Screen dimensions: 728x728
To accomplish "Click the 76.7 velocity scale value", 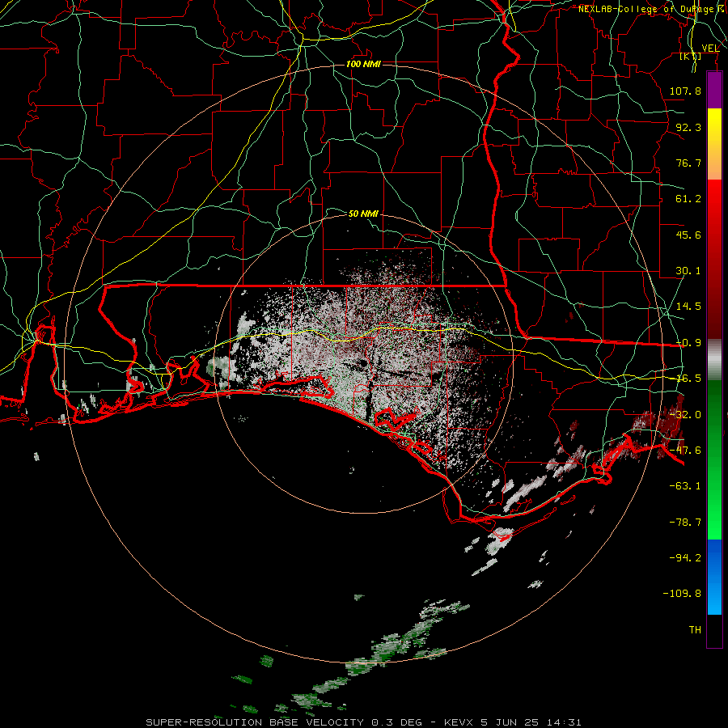I will (x=688, y=163).
